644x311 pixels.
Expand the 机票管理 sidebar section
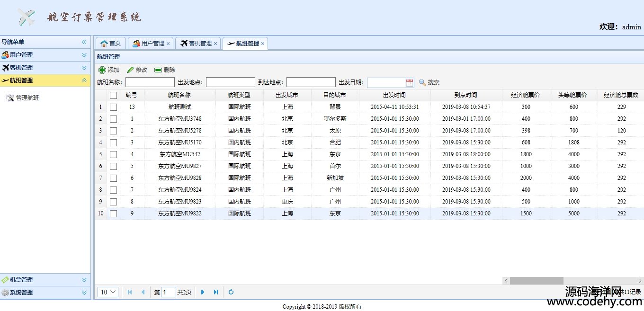point(84,280)
